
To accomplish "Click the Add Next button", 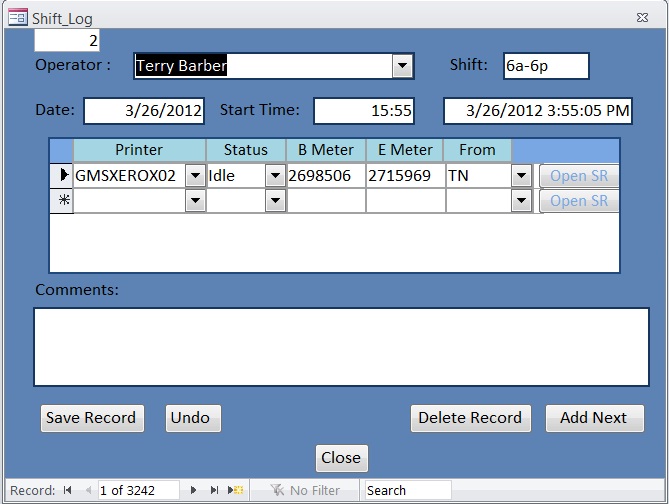I will pos(594,418).
